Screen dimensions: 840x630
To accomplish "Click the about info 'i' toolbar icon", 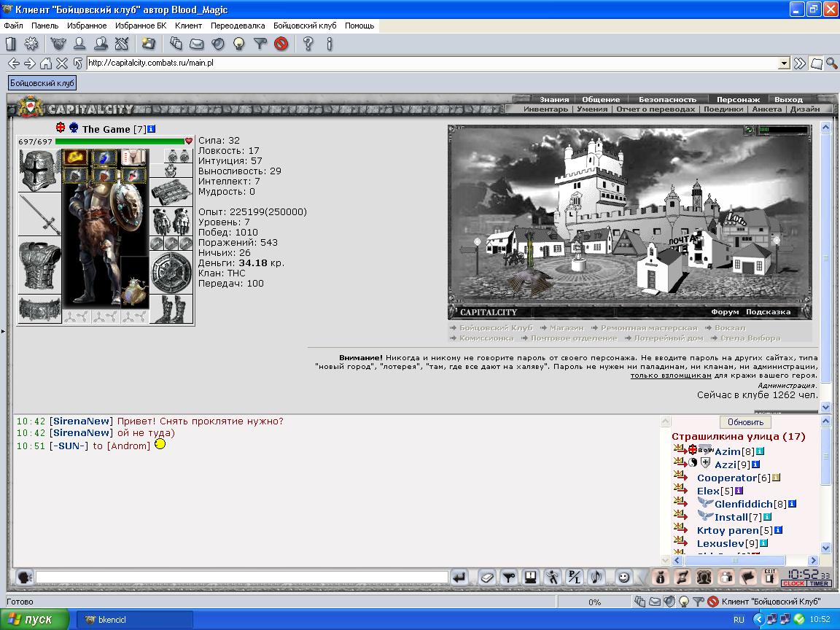I will [x=330, y=44].
